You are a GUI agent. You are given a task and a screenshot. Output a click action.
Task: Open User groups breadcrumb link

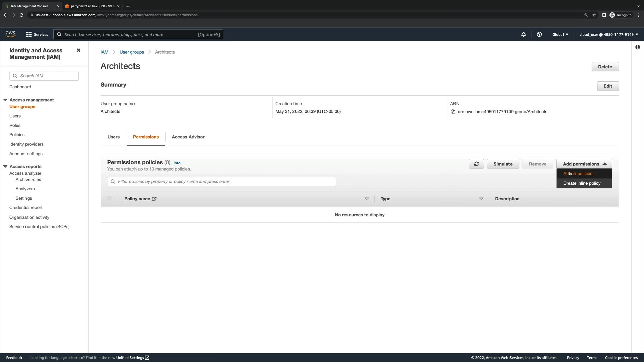click(131, 52)
